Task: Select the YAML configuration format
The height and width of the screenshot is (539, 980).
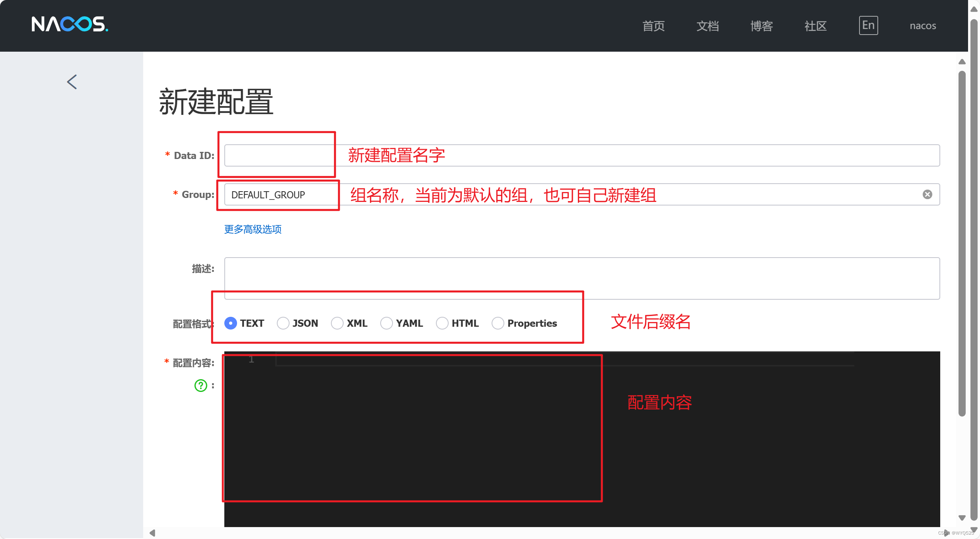Action: click(386, 323)
